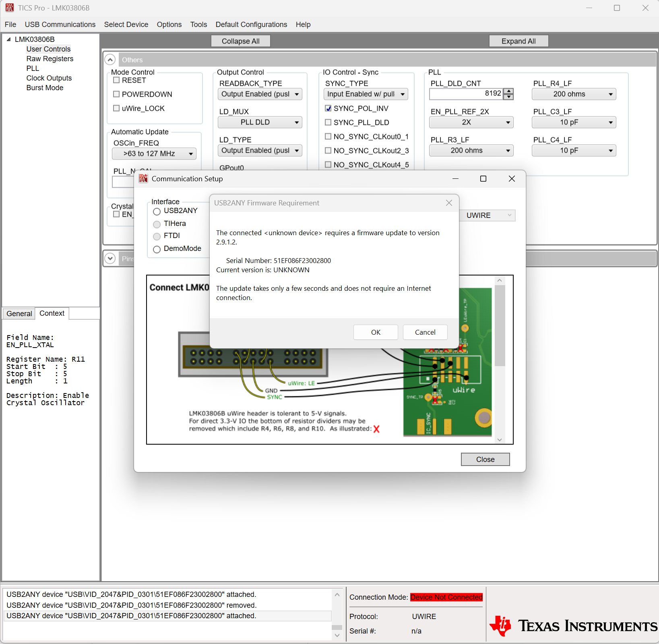Click Cancel in firmware dialog
The image size is (659, 644).
(x=425, y=332)
